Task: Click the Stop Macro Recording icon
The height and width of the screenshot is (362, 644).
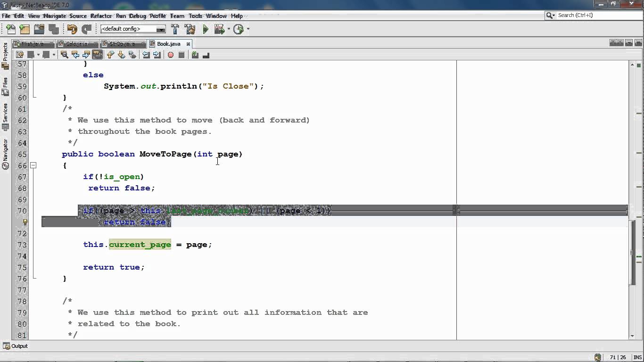Action: click(182, 55)
